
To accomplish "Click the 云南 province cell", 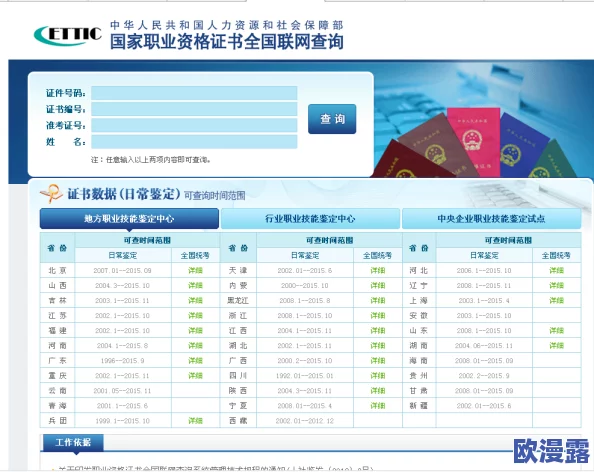I will click(58, 391).
